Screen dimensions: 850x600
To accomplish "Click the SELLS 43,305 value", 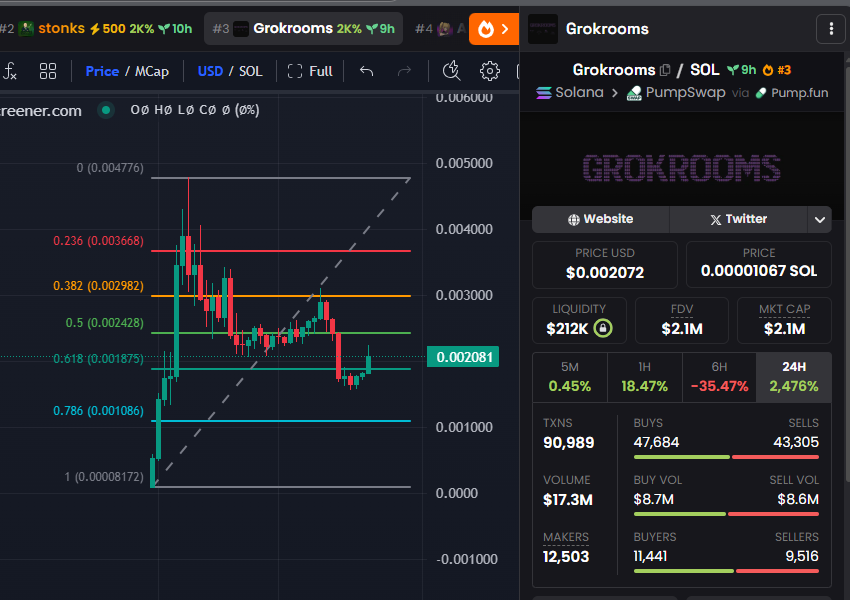I will coord(796,442).
